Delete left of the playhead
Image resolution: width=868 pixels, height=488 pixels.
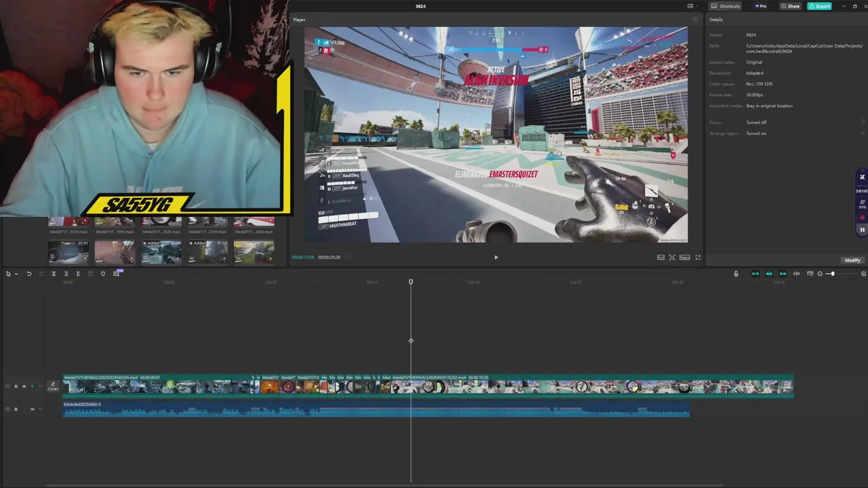66,274
